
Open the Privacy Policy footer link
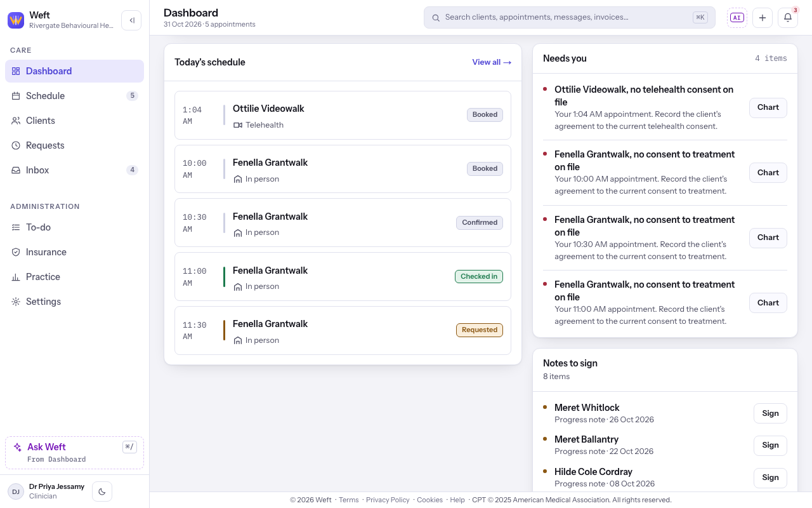pyautogui.click(x=388, y=500)
